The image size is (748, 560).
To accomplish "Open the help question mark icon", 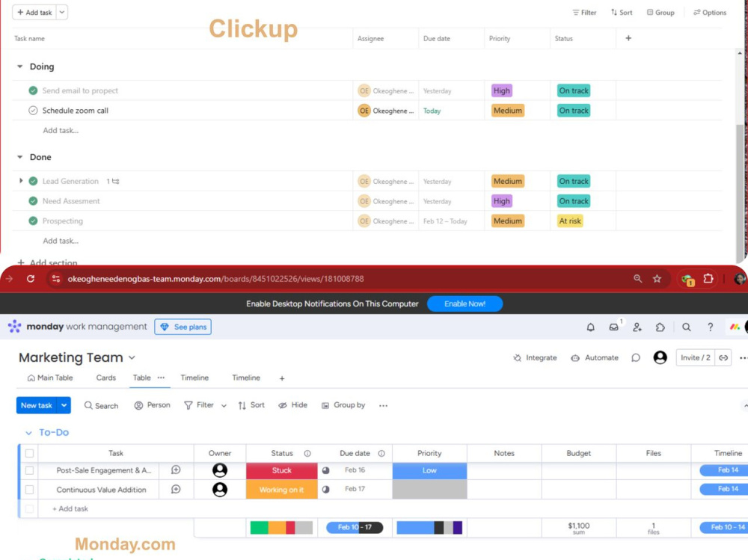I will point(711,327).
